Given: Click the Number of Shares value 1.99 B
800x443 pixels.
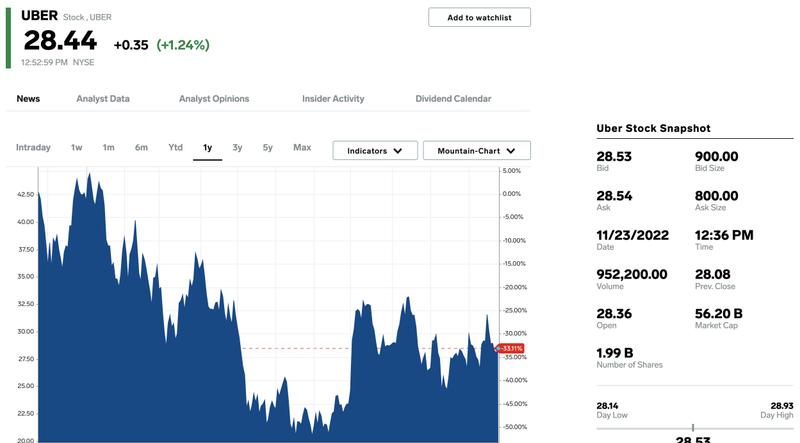Looking at the screenshot, I should [x=615, y=353].
